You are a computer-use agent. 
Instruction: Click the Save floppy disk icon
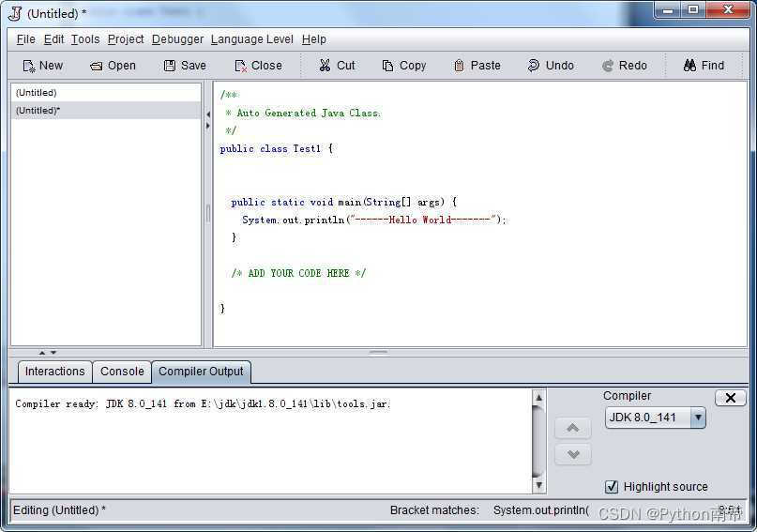click(170, 66)
